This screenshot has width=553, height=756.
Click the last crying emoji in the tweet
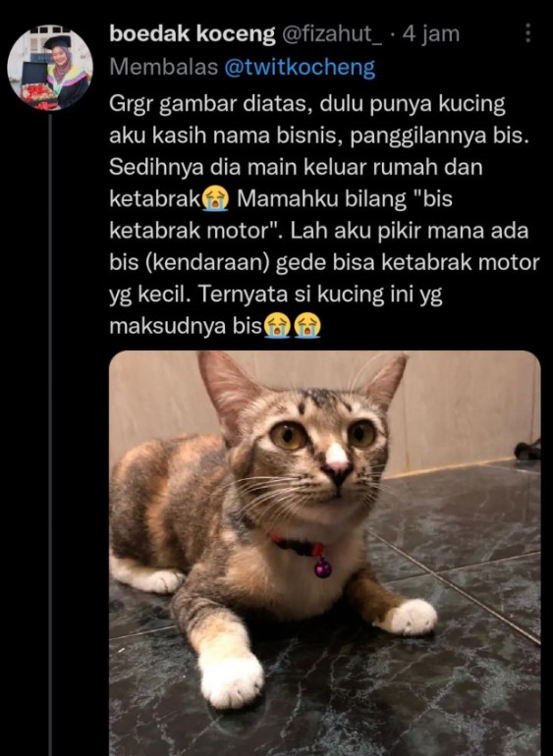coord(307,326)
